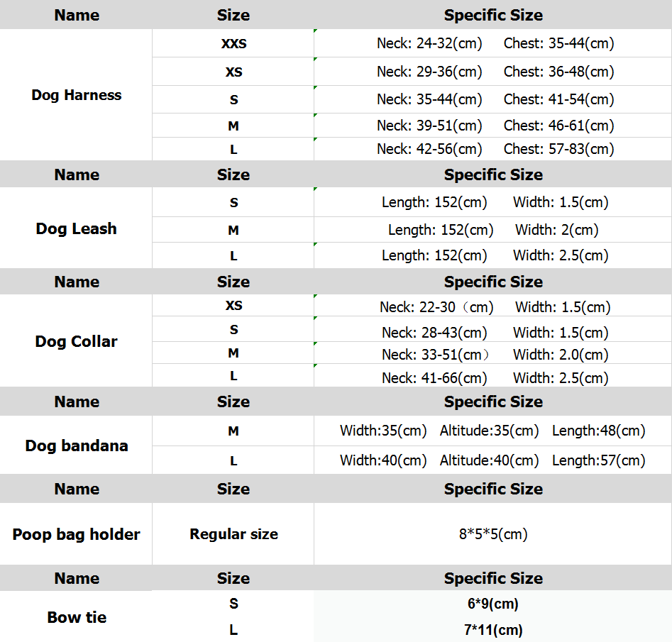Select the Chest: 57-83(cm) harness measurement

tap(559, 149)
